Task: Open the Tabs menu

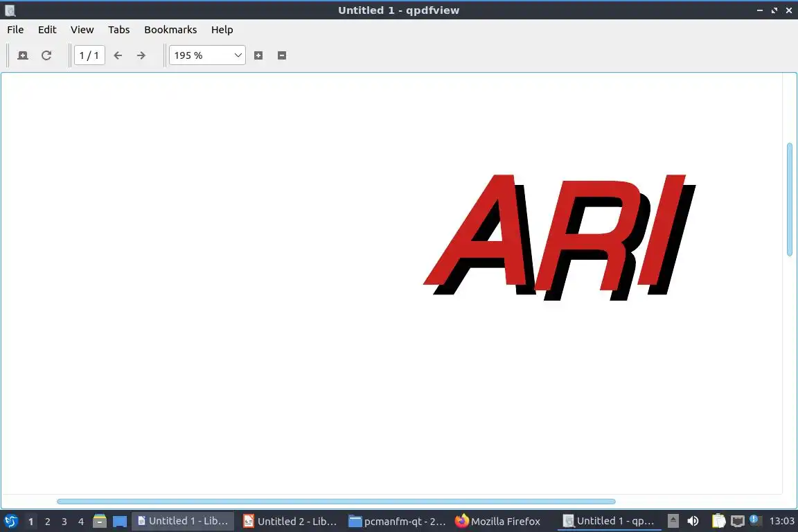Action: (x=118, y=30)
